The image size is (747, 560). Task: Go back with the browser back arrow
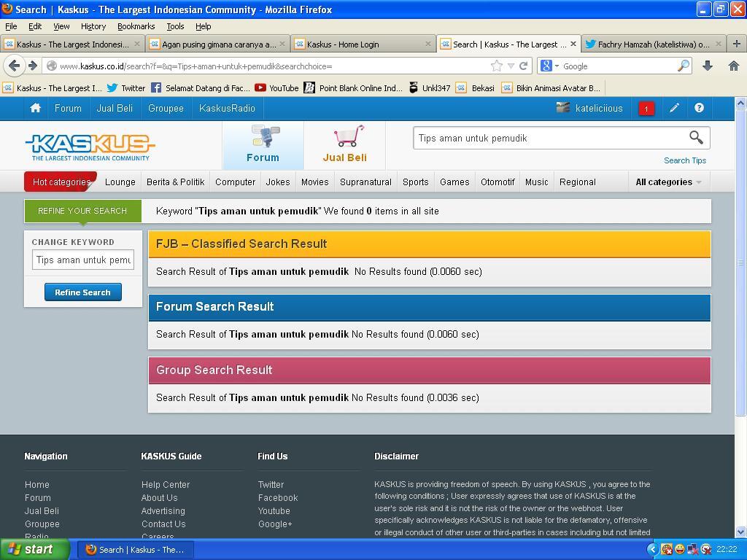pyautogui.click(x=15, y=66)
